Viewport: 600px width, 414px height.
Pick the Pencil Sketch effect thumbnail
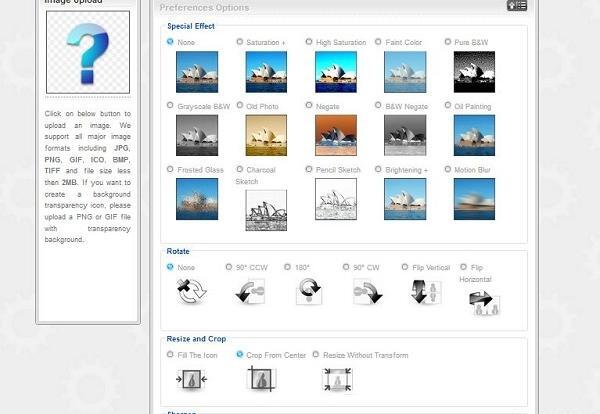(x=336, y=199)
